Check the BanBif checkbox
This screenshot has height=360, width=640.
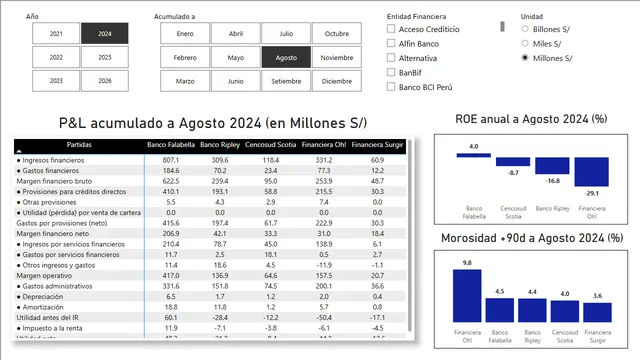tap(391, 72)
